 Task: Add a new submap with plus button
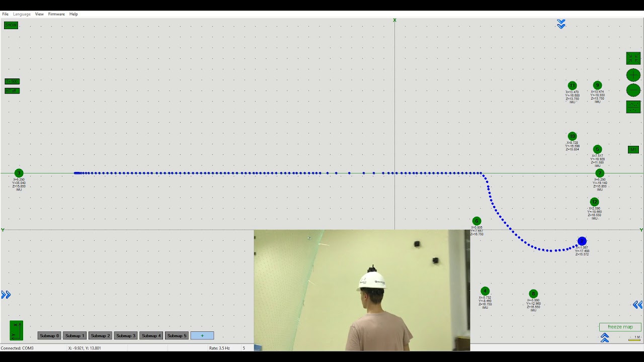click(202, 335)
